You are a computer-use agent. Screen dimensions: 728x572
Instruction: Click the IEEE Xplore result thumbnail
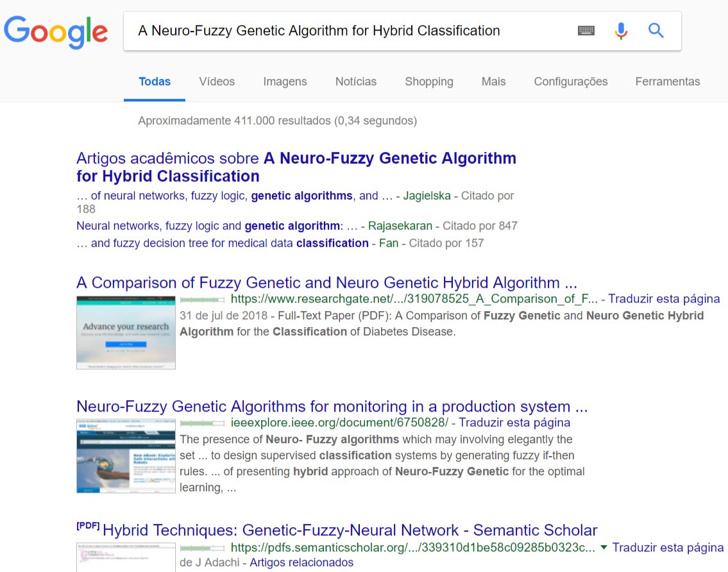pos(126,456)
